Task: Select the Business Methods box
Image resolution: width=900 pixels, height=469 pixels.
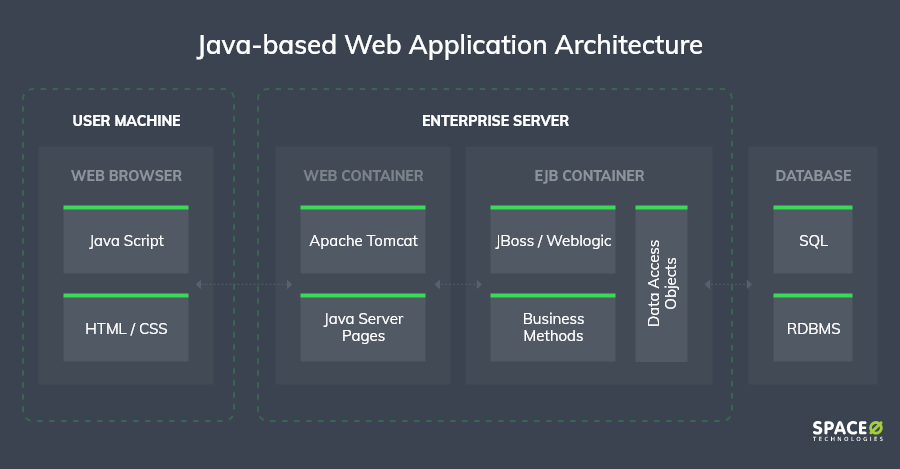Action: pyautogui.click(x=552, y=328)
